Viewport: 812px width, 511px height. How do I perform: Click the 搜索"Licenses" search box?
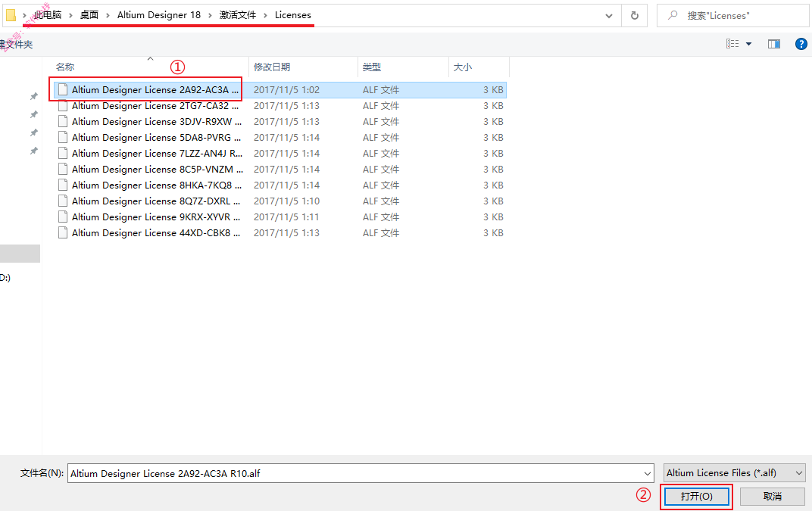click(x=732, y=16)
